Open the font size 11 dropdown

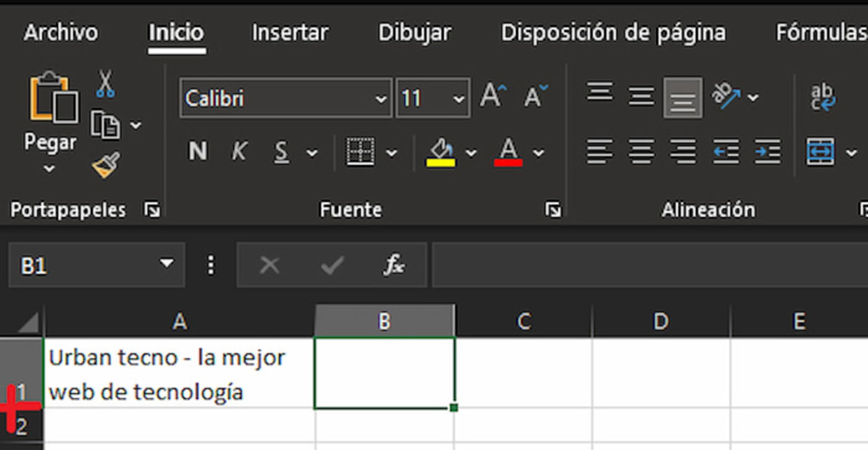[458, 99]
